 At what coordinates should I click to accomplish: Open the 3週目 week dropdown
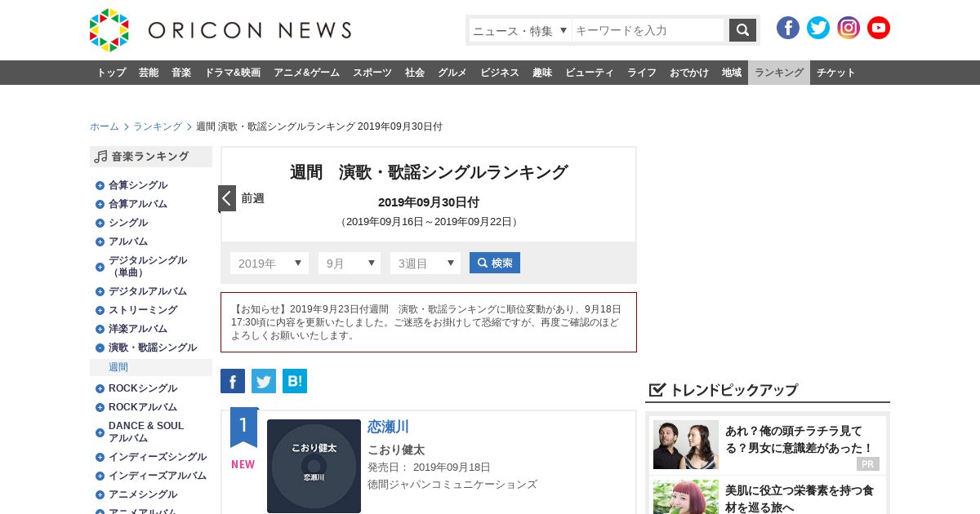point(425,263)
